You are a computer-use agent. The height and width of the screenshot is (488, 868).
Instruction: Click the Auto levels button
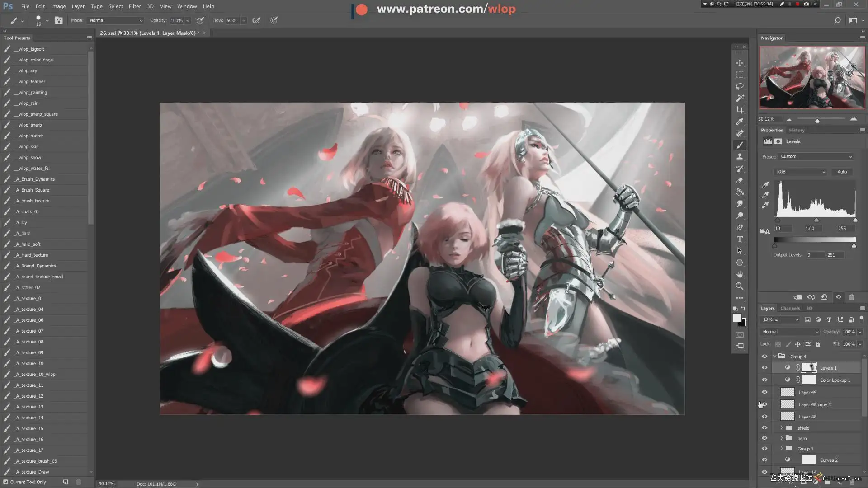842,172
